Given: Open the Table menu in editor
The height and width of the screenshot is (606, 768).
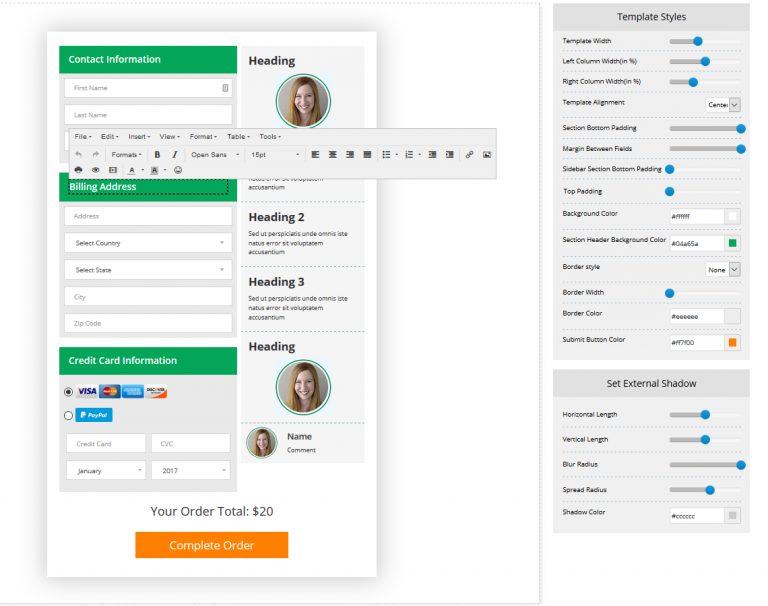Looking at the screenshot, I should pos(237,137).
